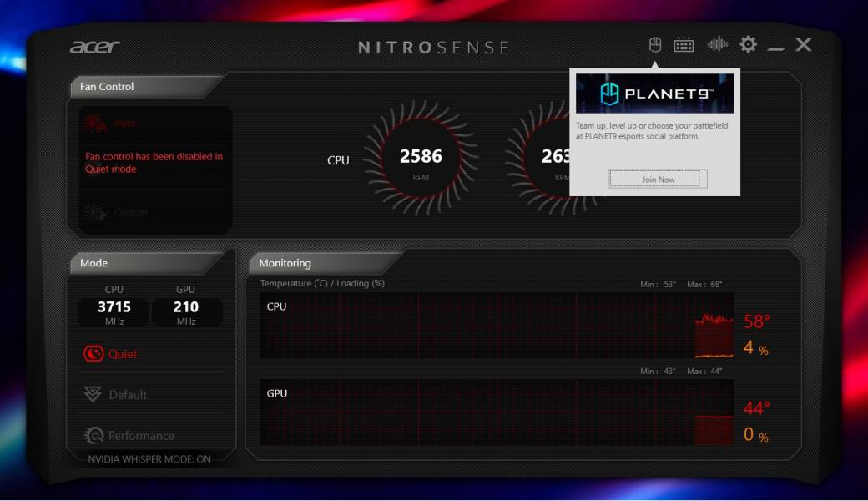Close the NitroSense window
The image size is (868, 501).
803,44
